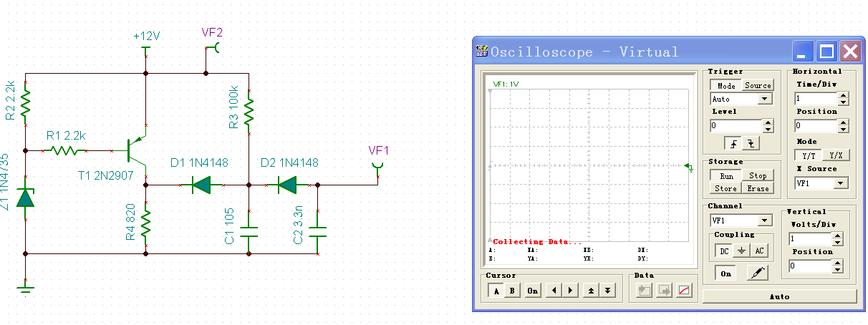Select trigger Source option

coord(758,85)
